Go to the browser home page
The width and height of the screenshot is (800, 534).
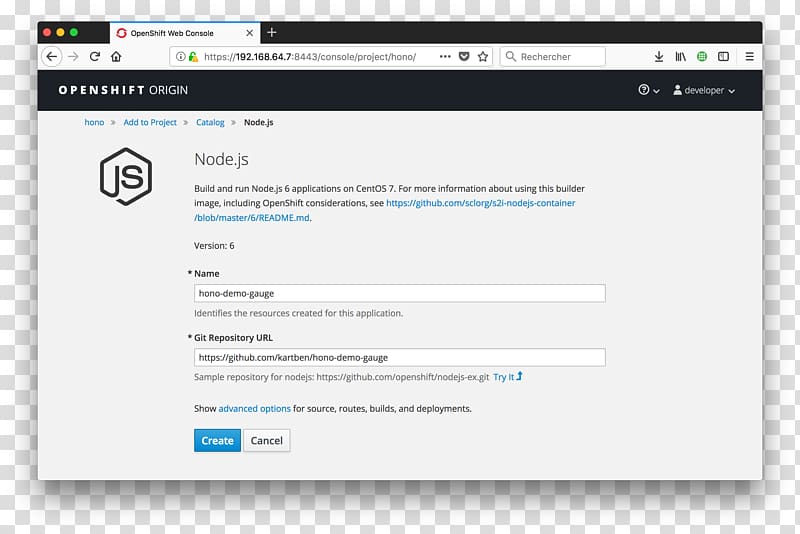(116, 57)
